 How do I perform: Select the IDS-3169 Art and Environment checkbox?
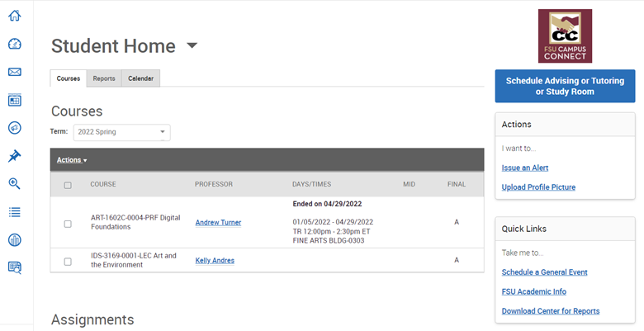click(68, 261)
